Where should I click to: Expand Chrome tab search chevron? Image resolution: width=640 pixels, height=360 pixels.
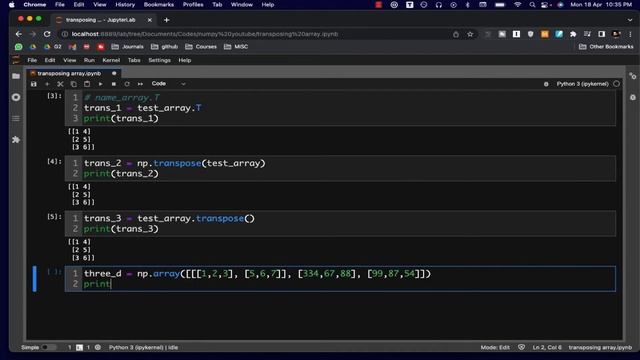coord(630,20)
